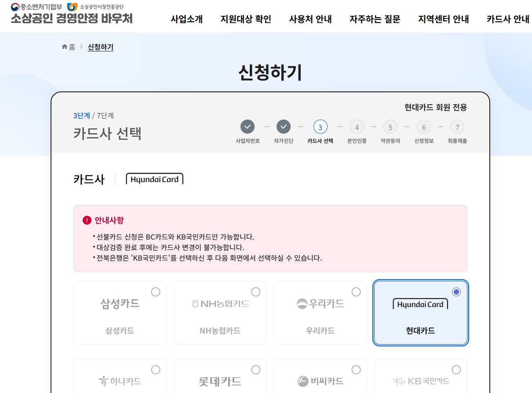Screen dimensions: 532x393
Task: Click the 우리카드 logo in its card
Action: [321, 303]
